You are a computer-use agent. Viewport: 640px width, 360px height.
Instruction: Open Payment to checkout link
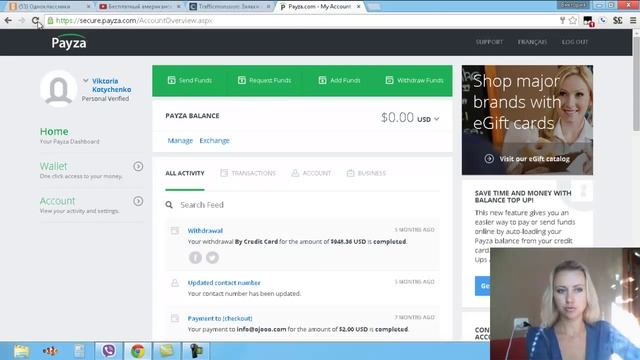(220, 318)
